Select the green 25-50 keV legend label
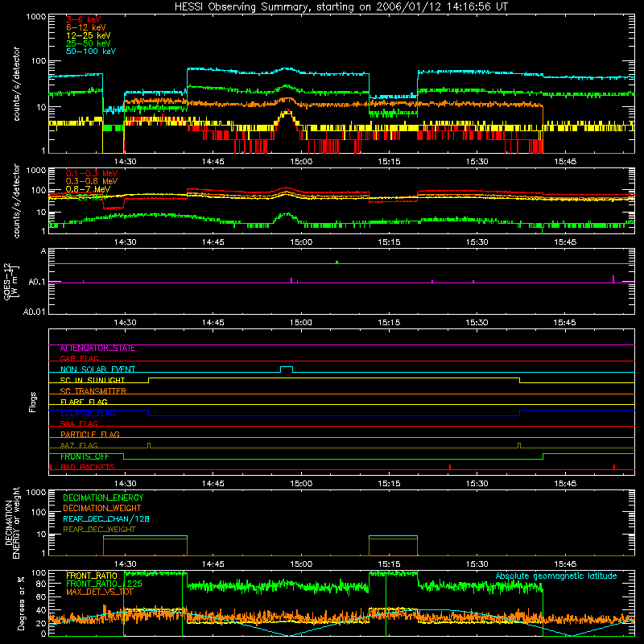 tap(88, 43)
